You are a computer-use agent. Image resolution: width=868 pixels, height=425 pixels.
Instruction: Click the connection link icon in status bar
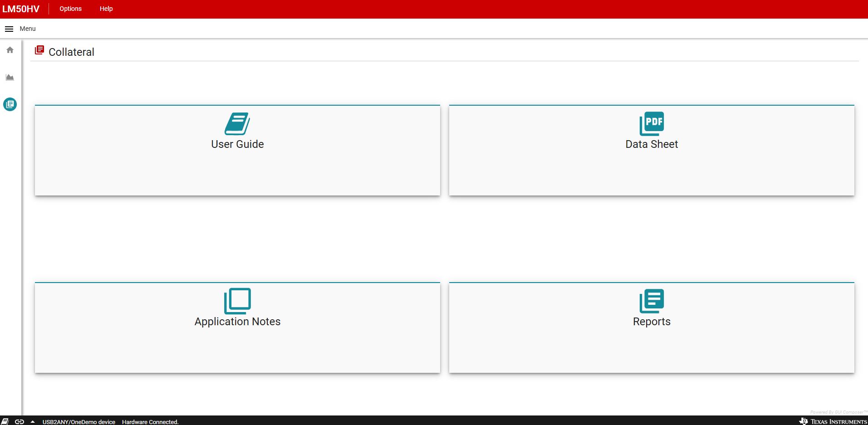(x=19, y=421)
